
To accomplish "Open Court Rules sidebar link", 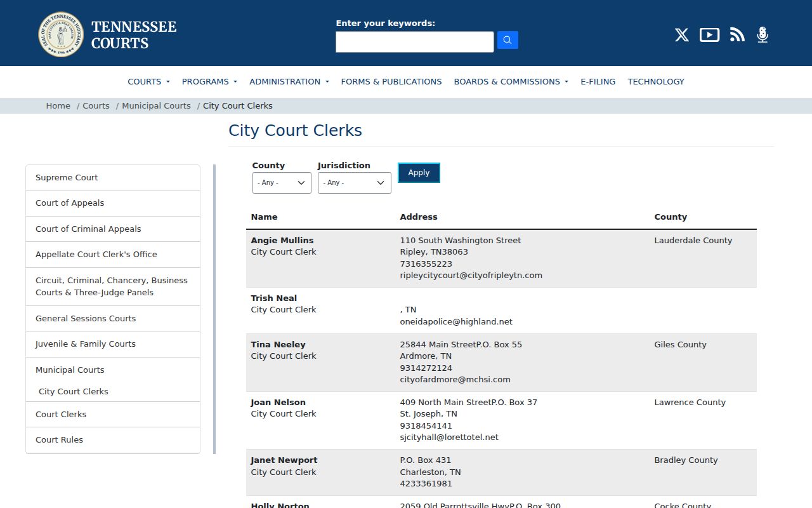I will click(113, 440).
